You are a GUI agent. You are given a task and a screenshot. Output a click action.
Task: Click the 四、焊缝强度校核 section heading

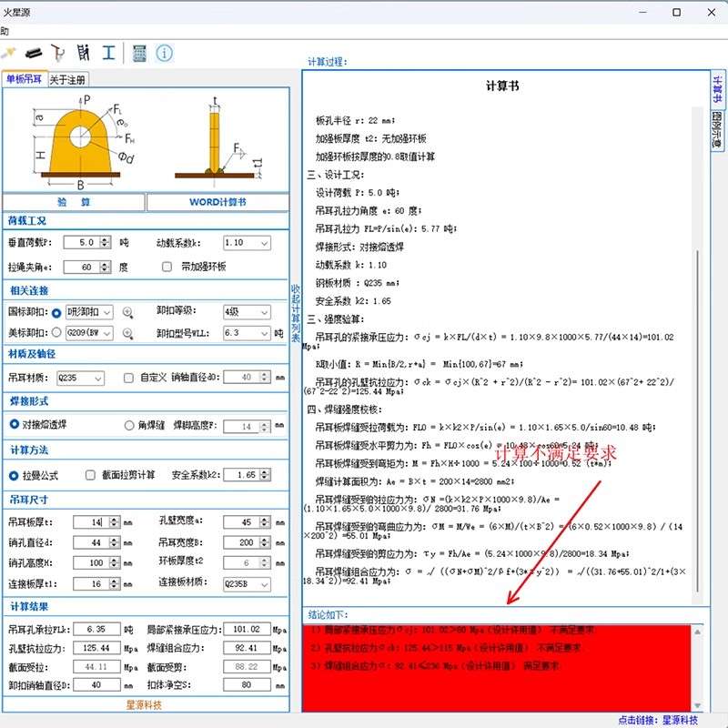(344, 409)
